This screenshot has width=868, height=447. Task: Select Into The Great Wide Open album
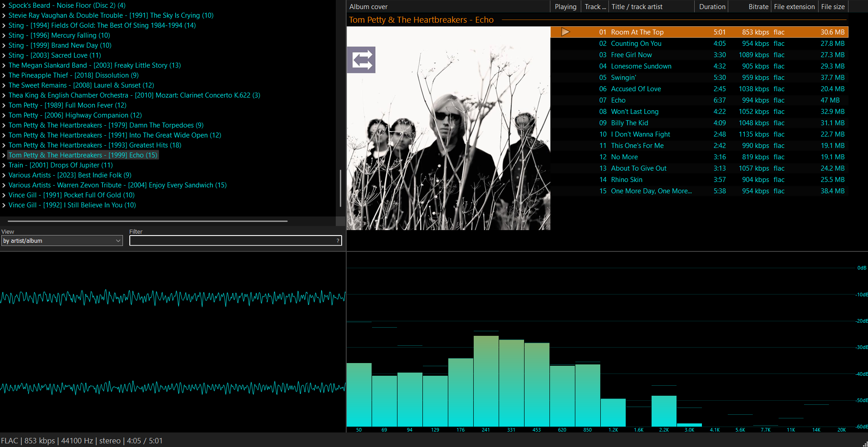click(x=115, y=135)
